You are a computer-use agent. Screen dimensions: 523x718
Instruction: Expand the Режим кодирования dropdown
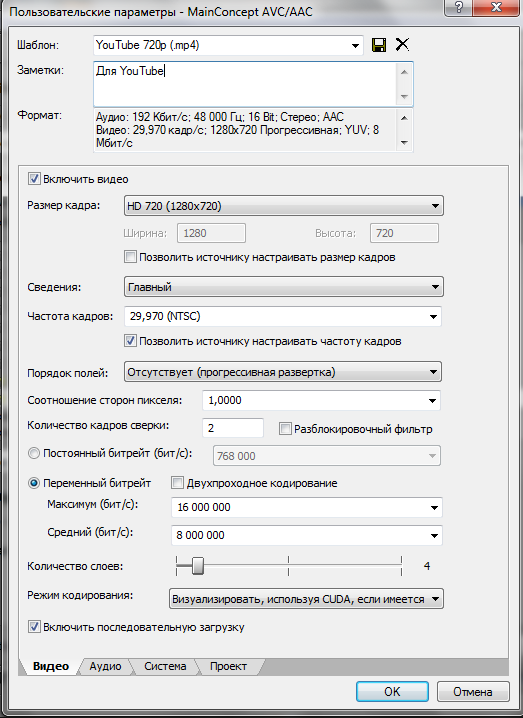click(x=306, y=599)
